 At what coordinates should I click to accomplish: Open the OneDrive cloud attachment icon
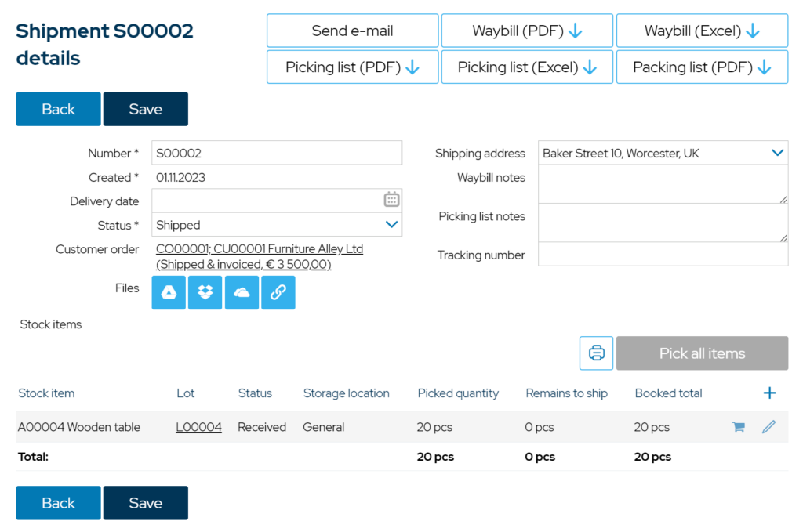click(242, 292)
